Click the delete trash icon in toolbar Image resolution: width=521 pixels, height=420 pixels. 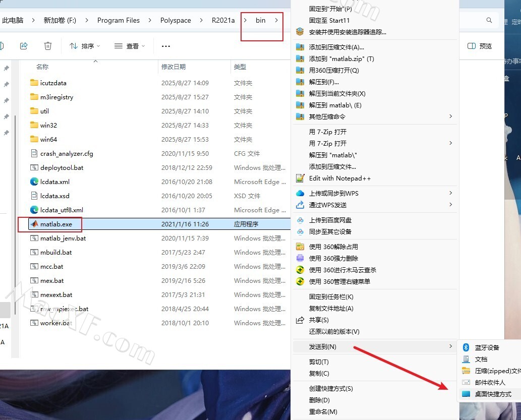48,46
